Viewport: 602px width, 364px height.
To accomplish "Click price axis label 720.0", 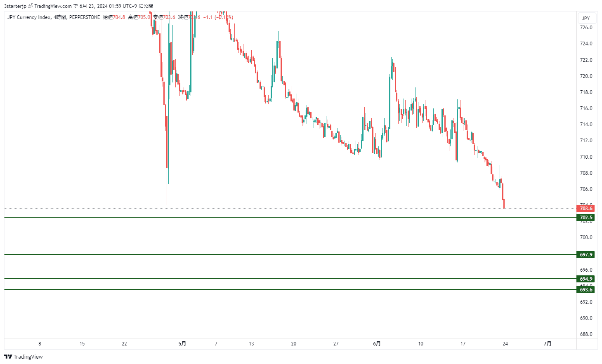I will tap(586, 76).
